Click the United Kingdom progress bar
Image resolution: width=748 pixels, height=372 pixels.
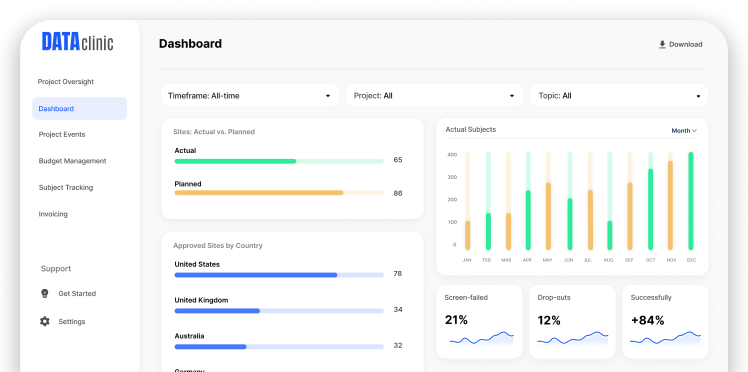pyautogui.click(x=279, y=310)
